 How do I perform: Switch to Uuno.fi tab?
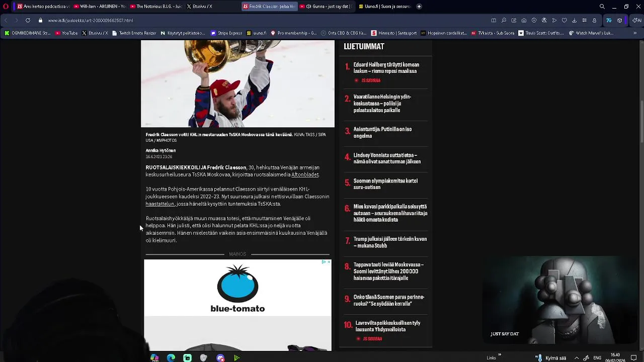click(x=384, y=7)
